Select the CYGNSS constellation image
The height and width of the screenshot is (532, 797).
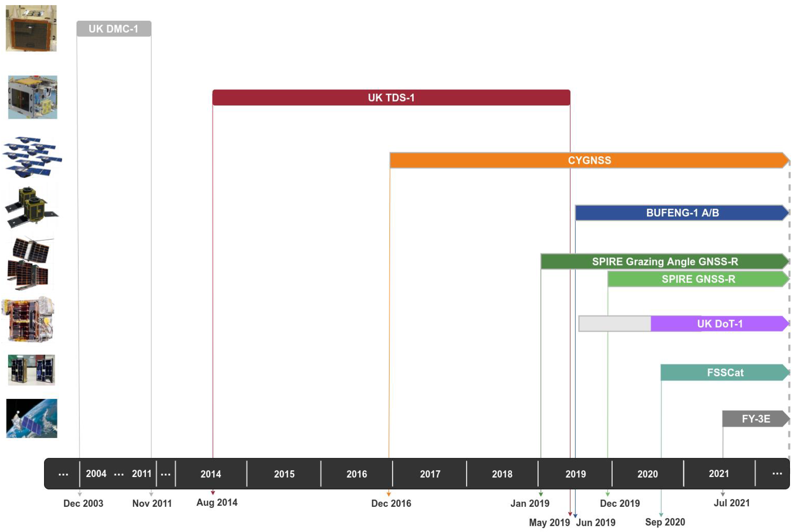[32, 157]
